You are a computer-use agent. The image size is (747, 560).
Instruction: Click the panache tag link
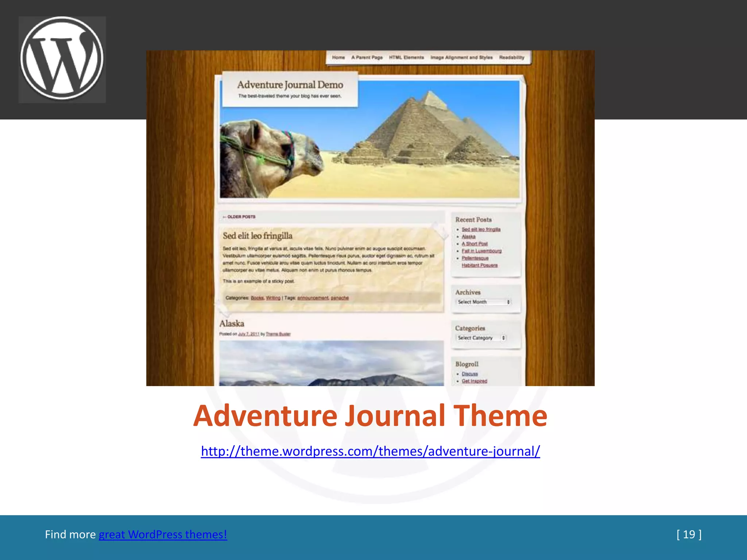coord(340,298)
